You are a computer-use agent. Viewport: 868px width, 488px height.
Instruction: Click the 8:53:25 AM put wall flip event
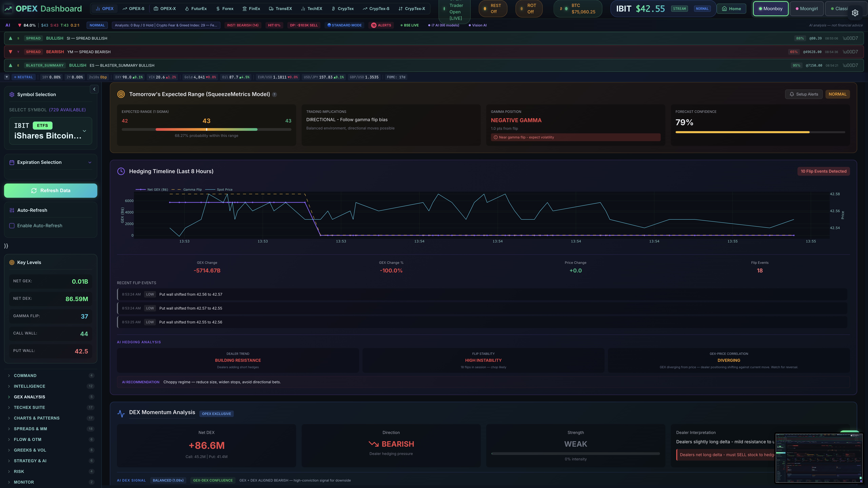482,322
